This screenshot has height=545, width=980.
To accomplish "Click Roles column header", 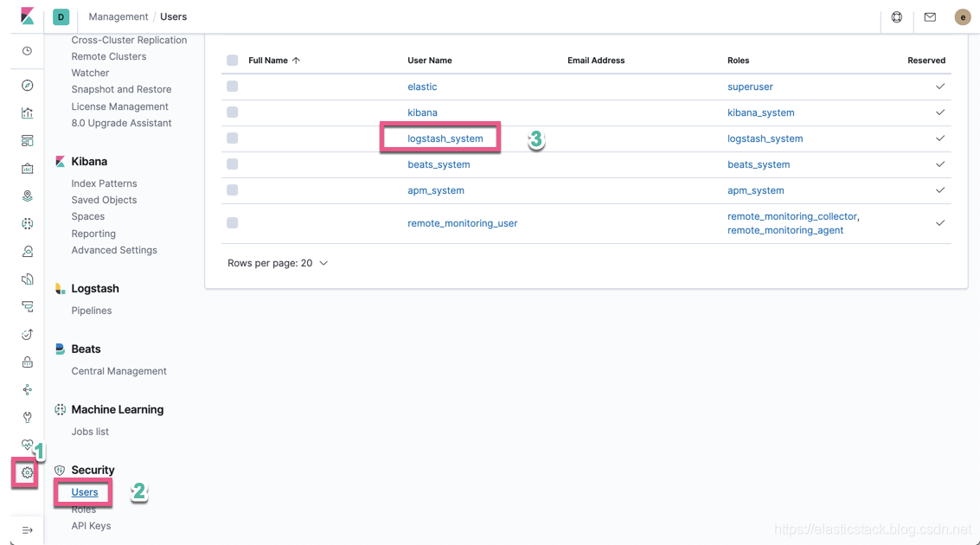I will (738, 61).
